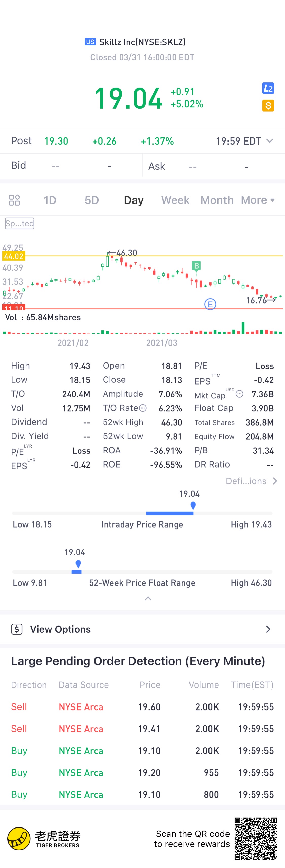The image size is (285, 868).
Task: Tap the View Options dollar icon
Action: pos(17,629)
